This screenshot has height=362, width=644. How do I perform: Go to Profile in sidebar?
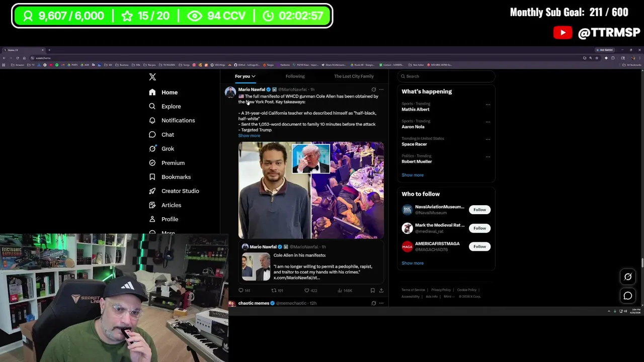[164, 219]
